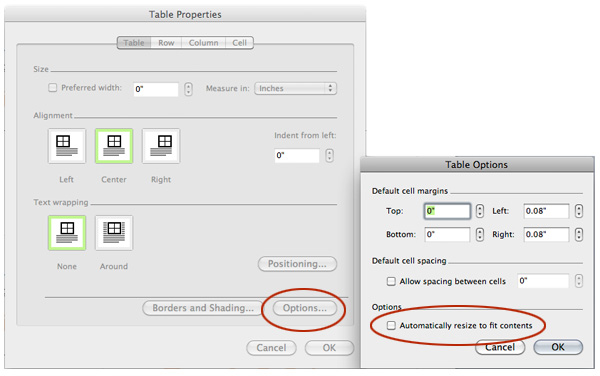
Task: Check Automatically resize to fit contents
Action: point(391,326)
